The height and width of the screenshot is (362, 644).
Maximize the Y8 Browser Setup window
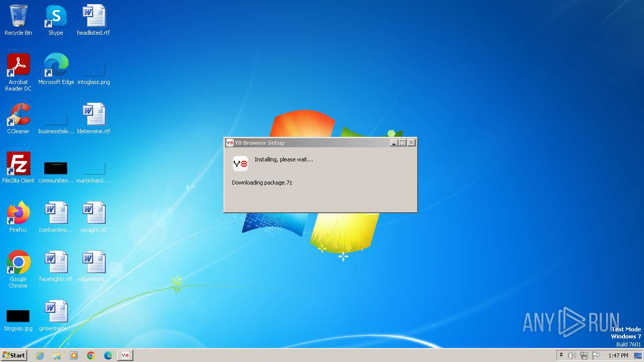[x=403, y=143]
